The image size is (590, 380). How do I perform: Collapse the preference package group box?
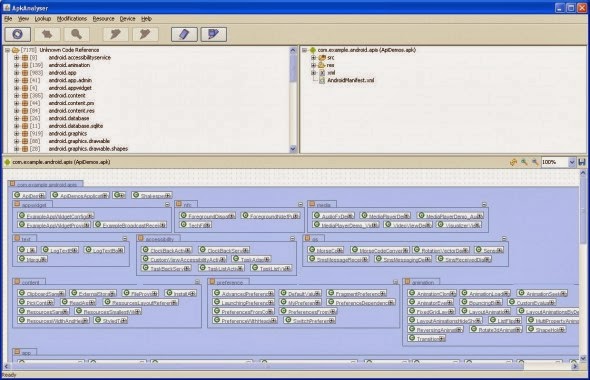tap(395, 282)
